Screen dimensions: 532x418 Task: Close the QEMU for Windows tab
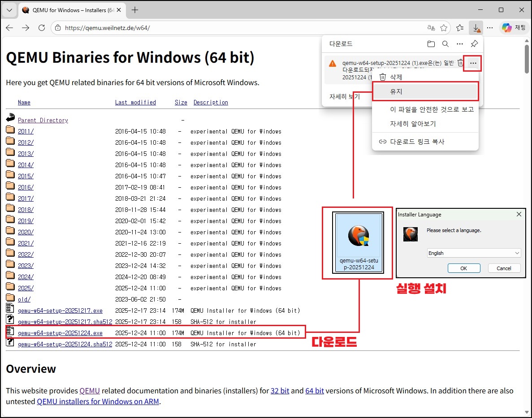(x=119, y=10)
